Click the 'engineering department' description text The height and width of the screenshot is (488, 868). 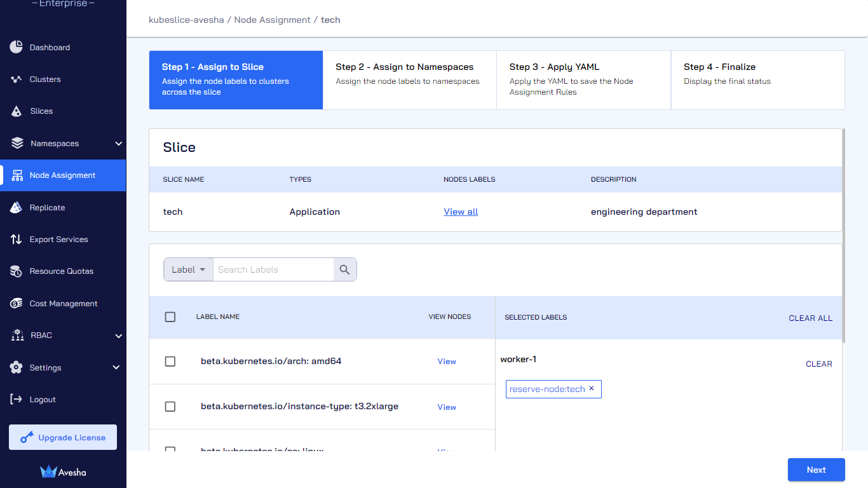[x=644, y=212]
